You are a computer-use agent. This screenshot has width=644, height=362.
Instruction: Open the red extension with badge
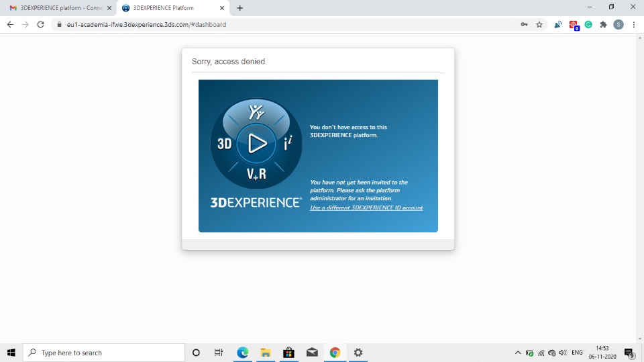click(574, 25)
